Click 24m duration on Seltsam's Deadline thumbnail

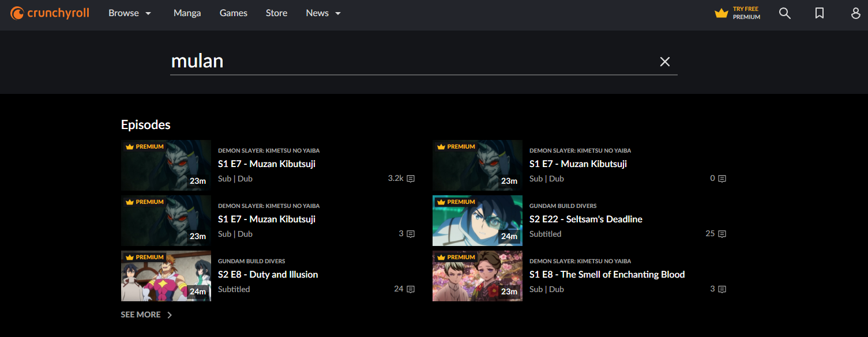509,236
